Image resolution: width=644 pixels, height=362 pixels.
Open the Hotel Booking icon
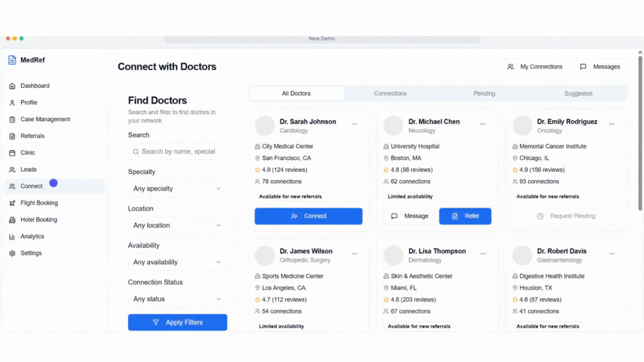[x=12, y=220]
